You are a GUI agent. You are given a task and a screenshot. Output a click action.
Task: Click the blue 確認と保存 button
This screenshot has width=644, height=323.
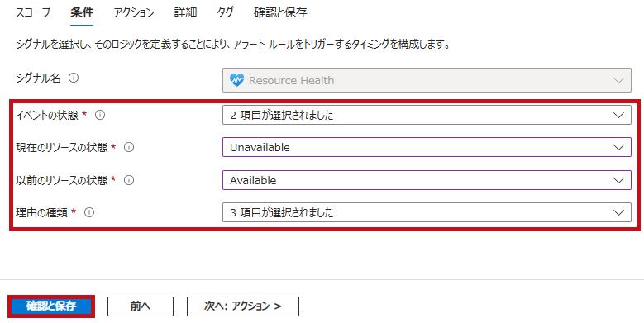point(51,306)
